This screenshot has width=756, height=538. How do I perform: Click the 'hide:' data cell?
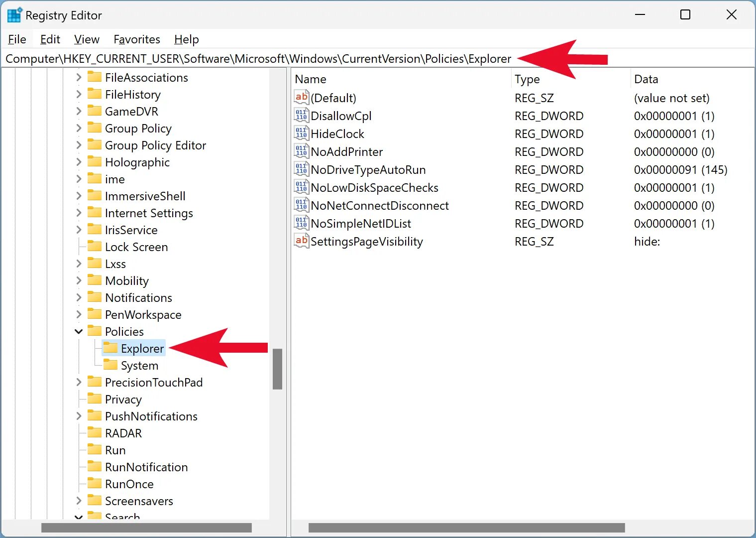pyautogui.click(x=647, y=242)
